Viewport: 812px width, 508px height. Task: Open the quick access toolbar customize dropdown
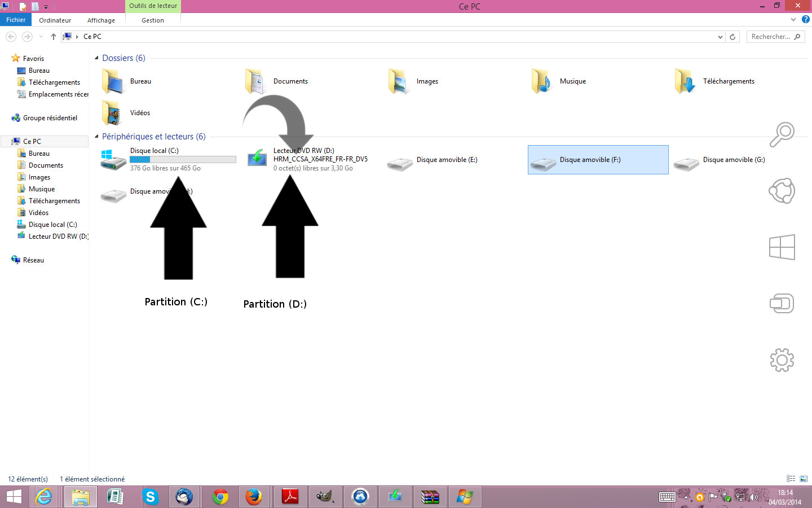click(x=46, y=7)
